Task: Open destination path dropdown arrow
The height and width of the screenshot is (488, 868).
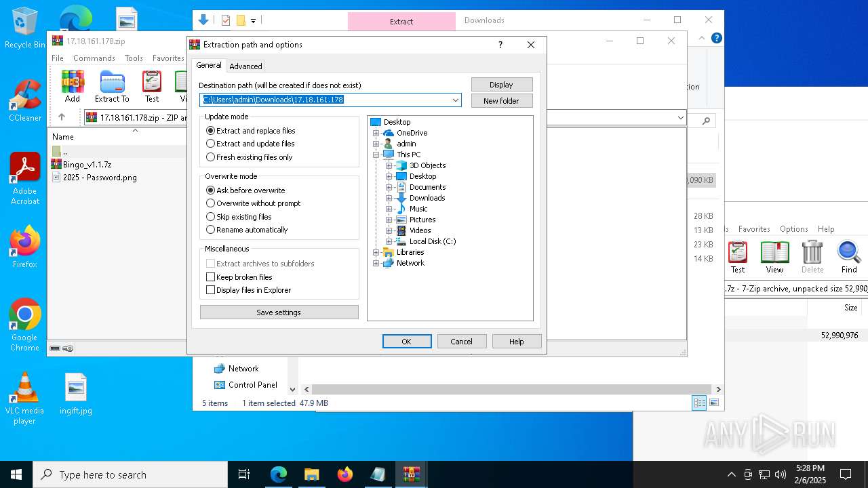Action: coord(456,100)
